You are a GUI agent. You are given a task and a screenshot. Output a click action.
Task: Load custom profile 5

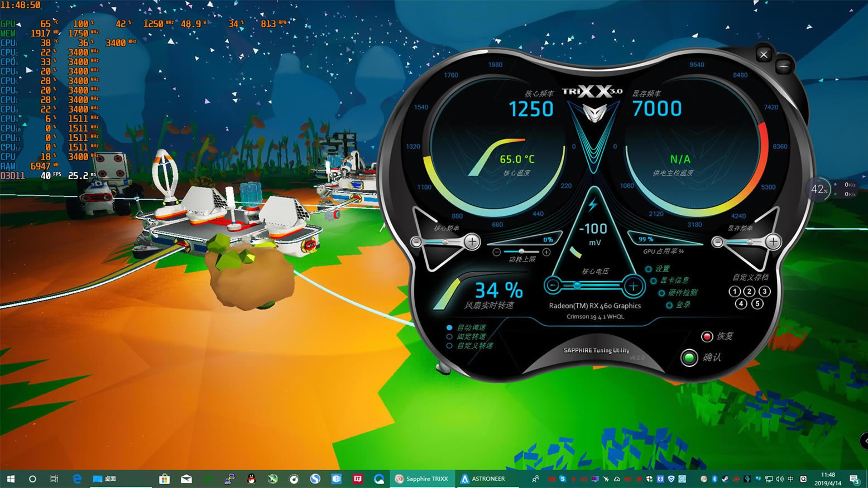(x=757, y=304)
